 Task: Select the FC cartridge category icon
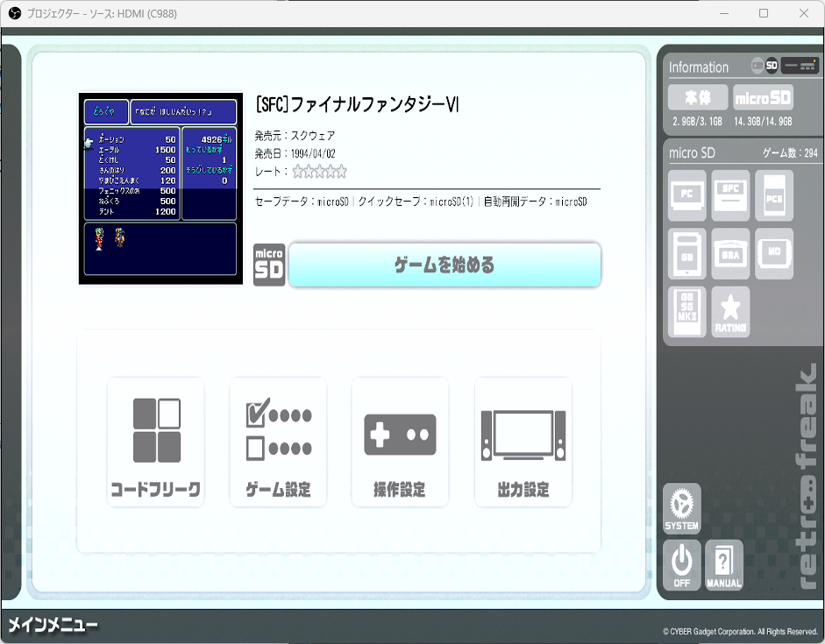click(x=687, y=195)
